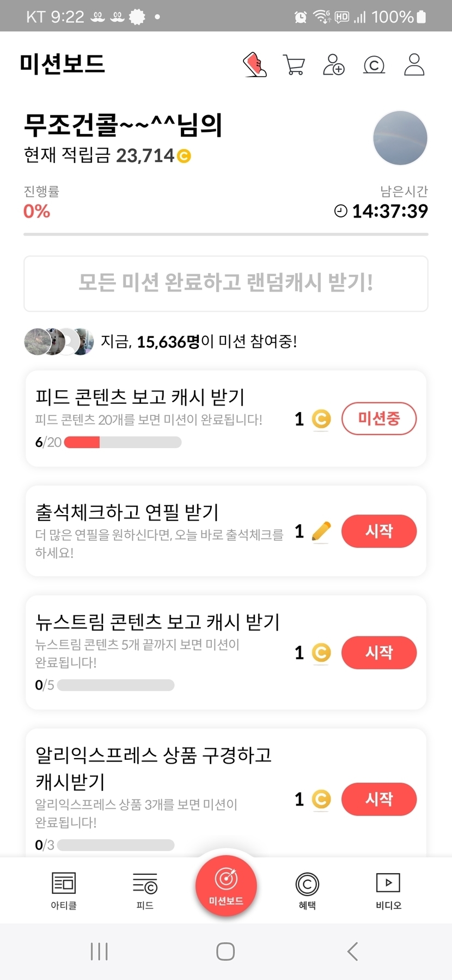
Task: Open the cash coin icon in header
Action: pos(374,65)
